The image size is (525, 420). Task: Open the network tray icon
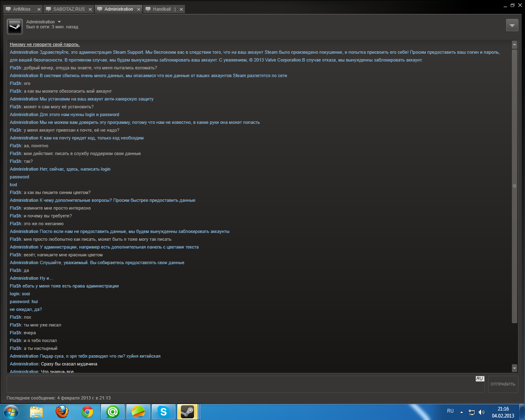click(x=472, y=412)
